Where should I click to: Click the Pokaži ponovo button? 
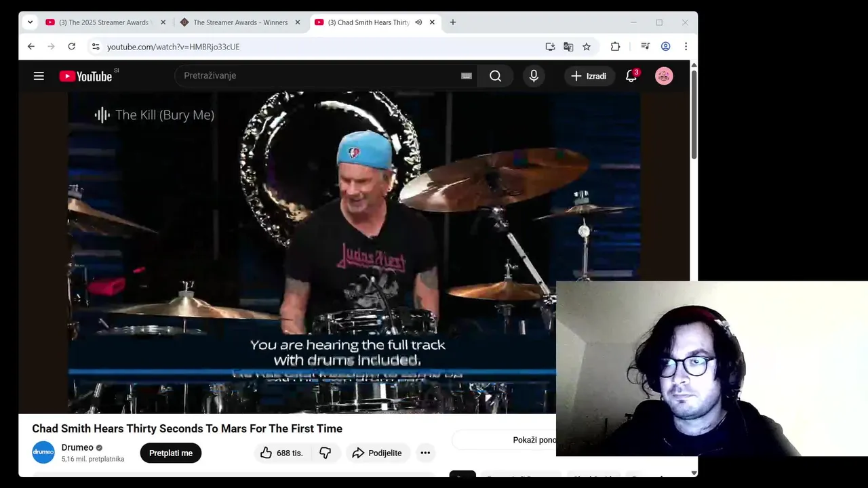coord(504,440)
